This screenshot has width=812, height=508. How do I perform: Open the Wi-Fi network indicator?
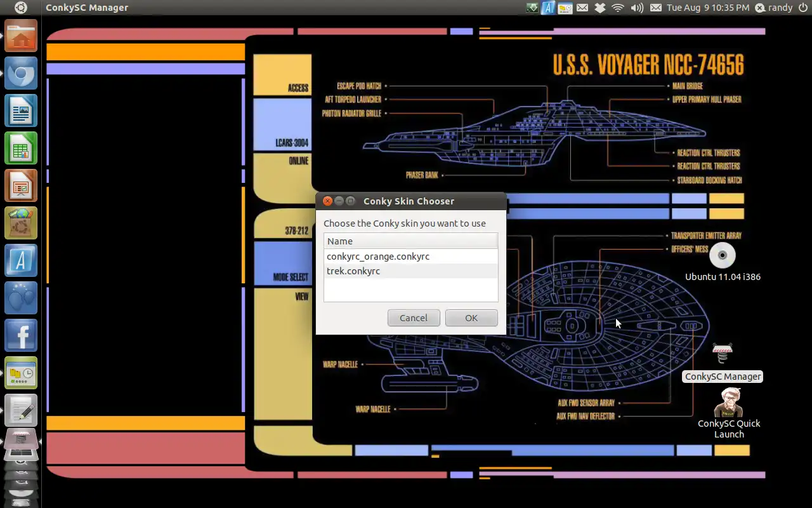point(618,8)
